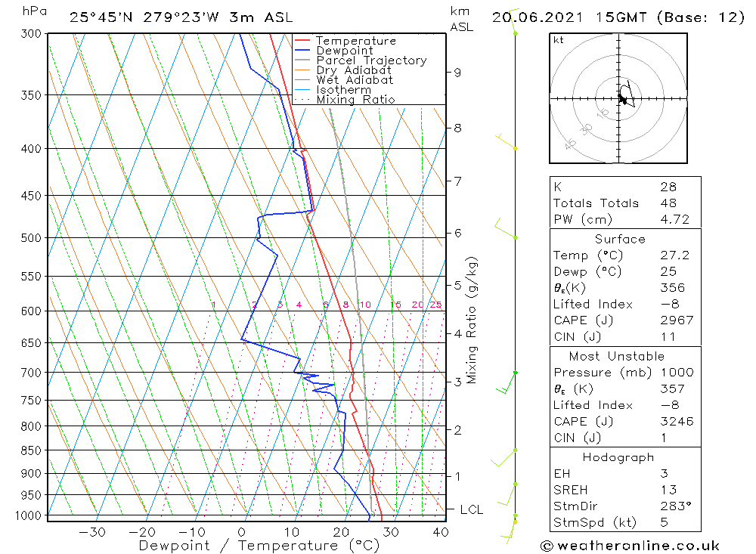Click the Surface Temp value 27.2

(674, 255)
